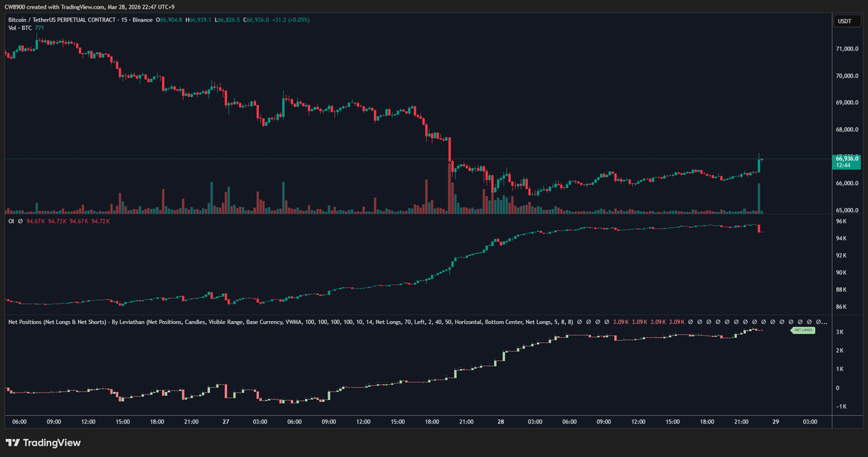Click the Net Positions By Leviathan indicator title
This screenshot has height=457, width=868.
click(289, 321)
